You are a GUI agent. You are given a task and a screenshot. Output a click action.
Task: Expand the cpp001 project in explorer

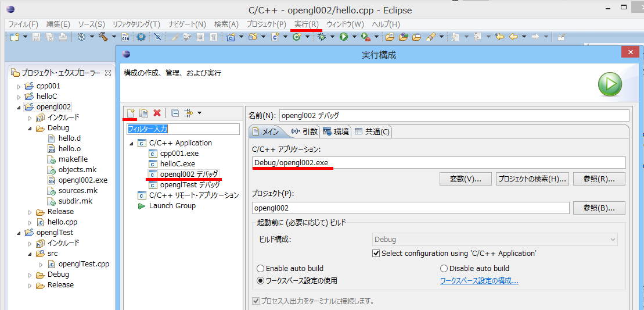pos(18,86)
